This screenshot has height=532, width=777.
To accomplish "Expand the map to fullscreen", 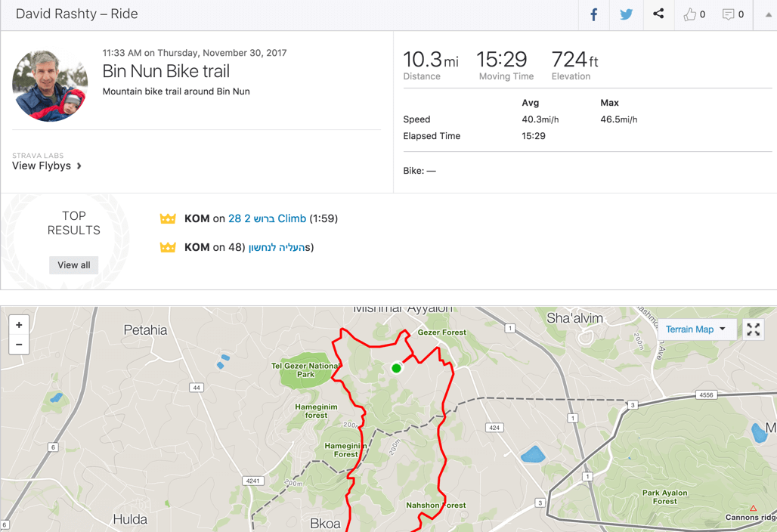I will 754,329.
